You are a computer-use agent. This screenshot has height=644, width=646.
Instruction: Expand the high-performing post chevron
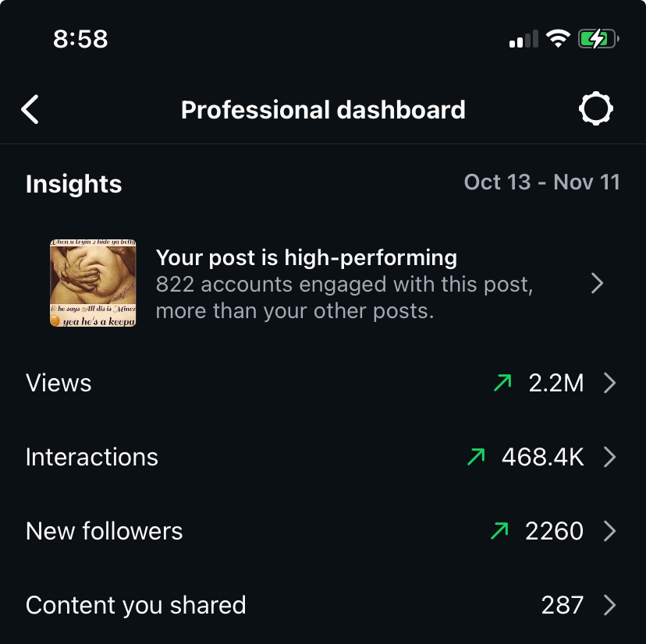(597, 283)
